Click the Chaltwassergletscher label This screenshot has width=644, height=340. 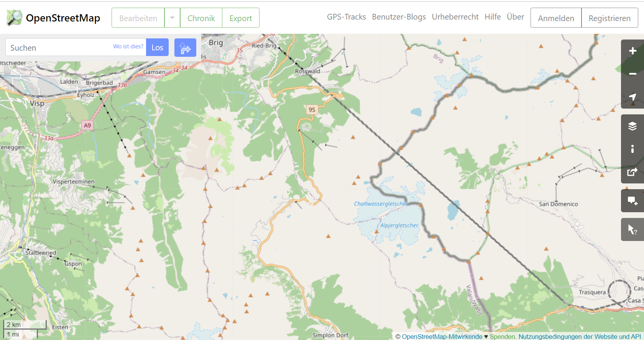click(381, 204)
